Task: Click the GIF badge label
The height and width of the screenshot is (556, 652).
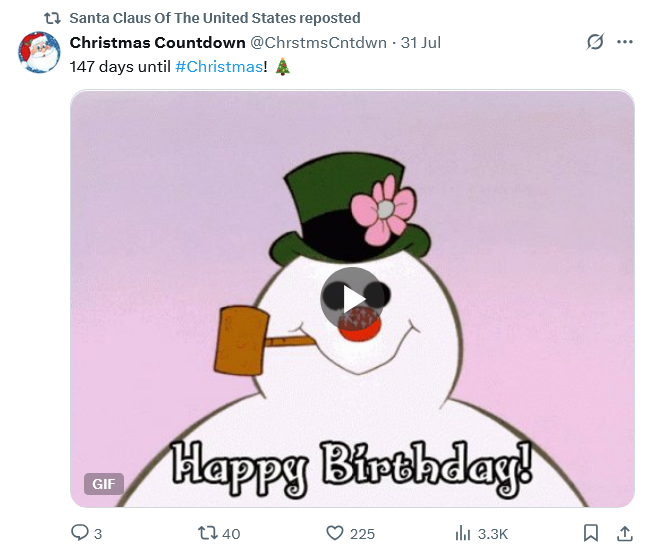Action: pos(104,484)
